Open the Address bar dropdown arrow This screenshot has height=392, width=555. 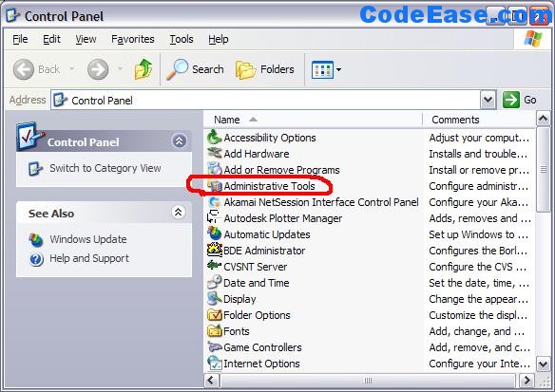click(x=488, y=100)
